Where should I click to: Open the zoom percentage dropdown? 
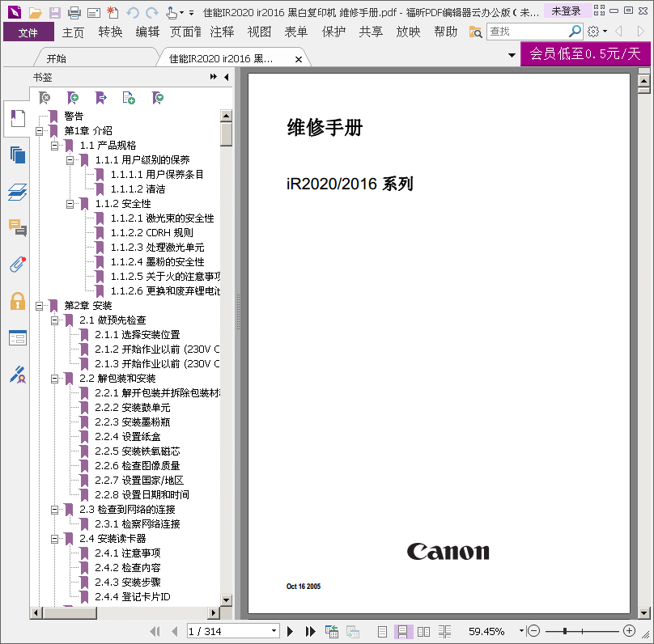[x=521, y=631]
